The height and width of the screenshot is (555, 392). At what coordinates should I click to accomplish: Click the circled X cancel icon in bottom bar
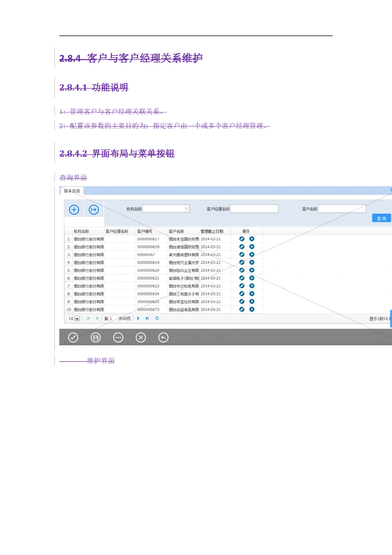[141, 338]
